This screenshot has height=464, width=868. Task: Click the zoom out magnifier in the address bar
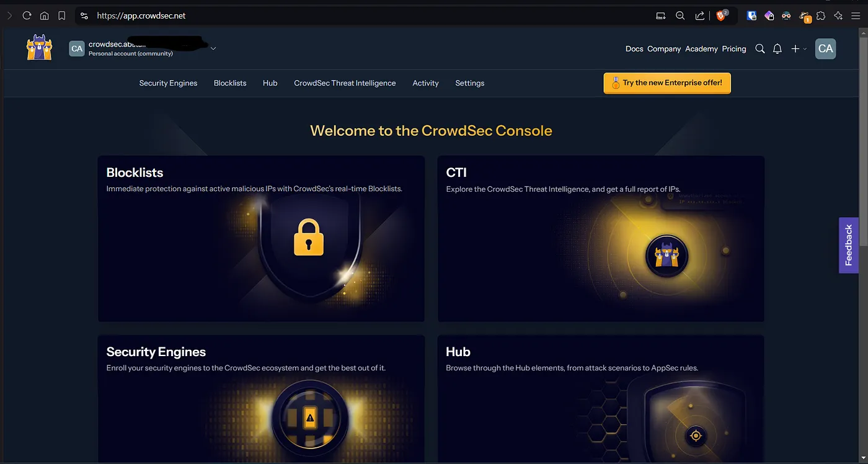click(680, 16)
